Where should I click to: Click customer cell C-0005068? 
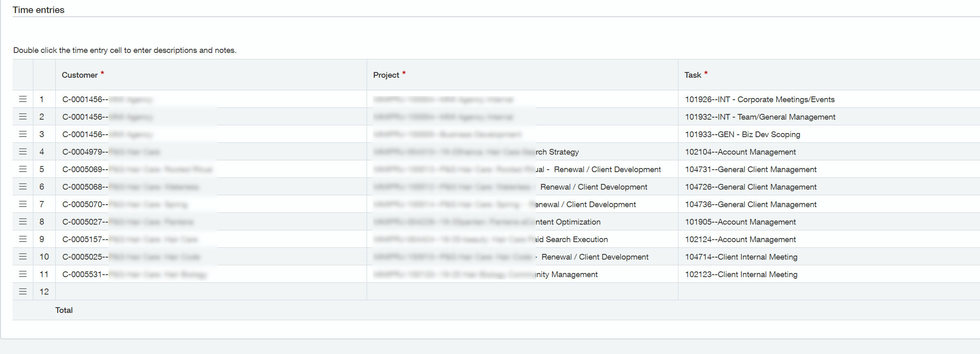click(211, 187)
